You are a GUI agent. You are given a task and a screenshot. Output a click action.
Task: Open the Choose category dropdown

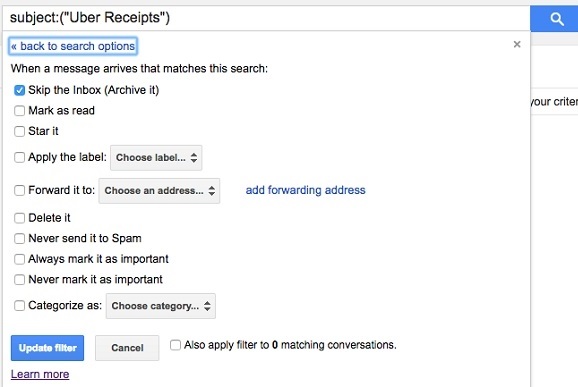161,306
